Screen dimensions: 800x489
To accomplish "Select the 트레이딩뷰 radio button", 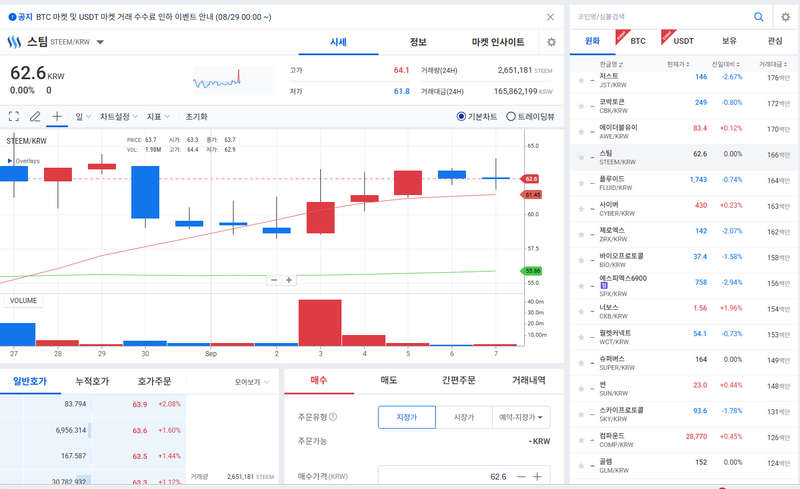I will pos(511,116).
